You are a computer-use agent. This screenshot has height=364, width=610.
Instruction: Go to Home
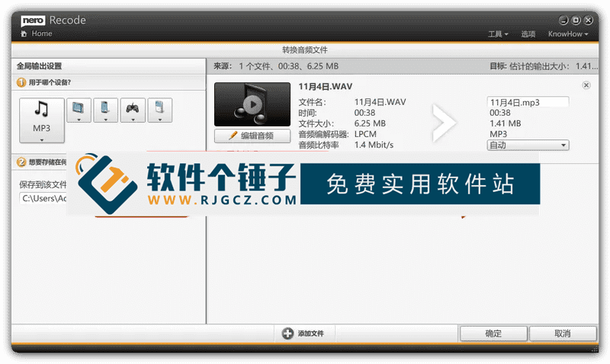pos(42,34)
